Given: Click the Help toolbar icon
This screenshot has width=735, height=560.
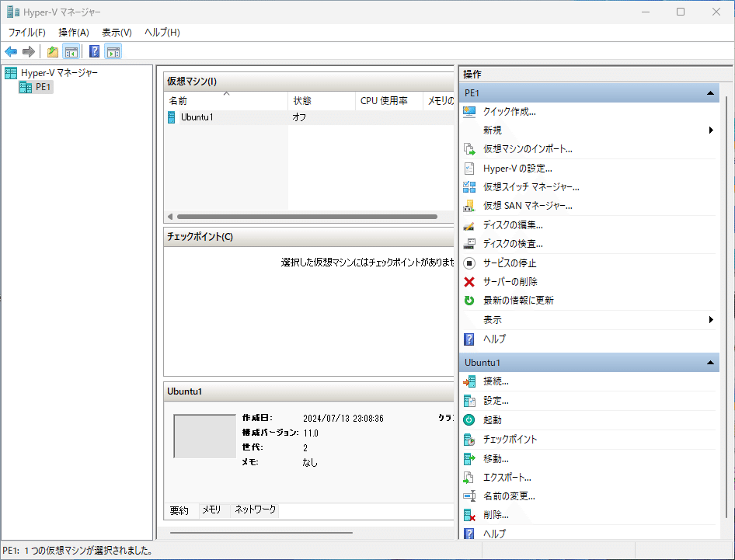Looking at the screenshot, I should point(94,51).
